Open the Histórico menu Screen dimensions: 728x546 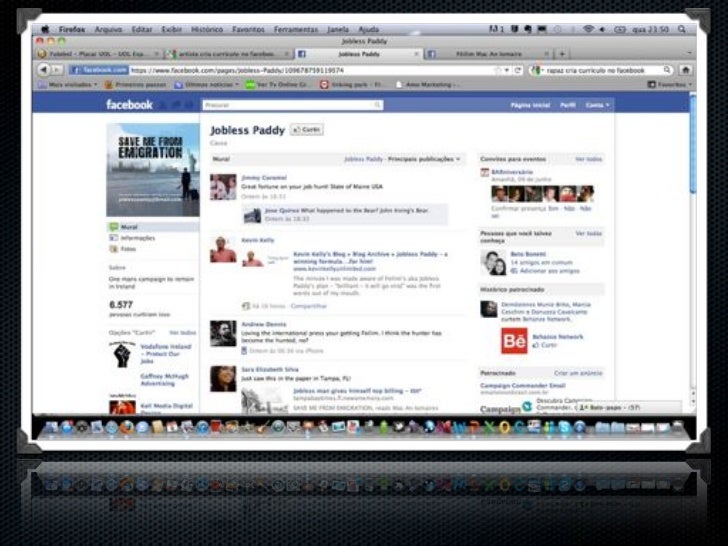click(207, 29)
